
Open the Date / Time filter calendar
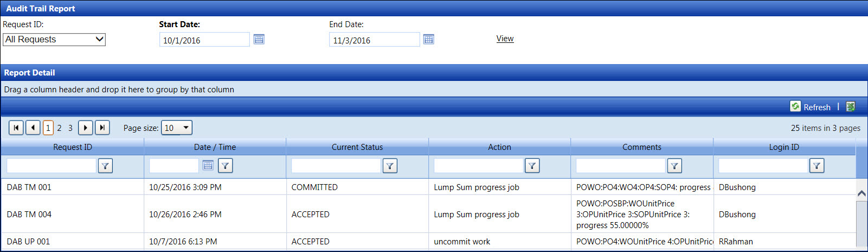click(208, 166)
